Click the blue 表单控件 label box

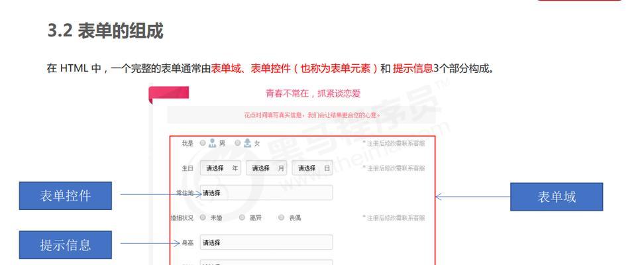coord(66,195)
